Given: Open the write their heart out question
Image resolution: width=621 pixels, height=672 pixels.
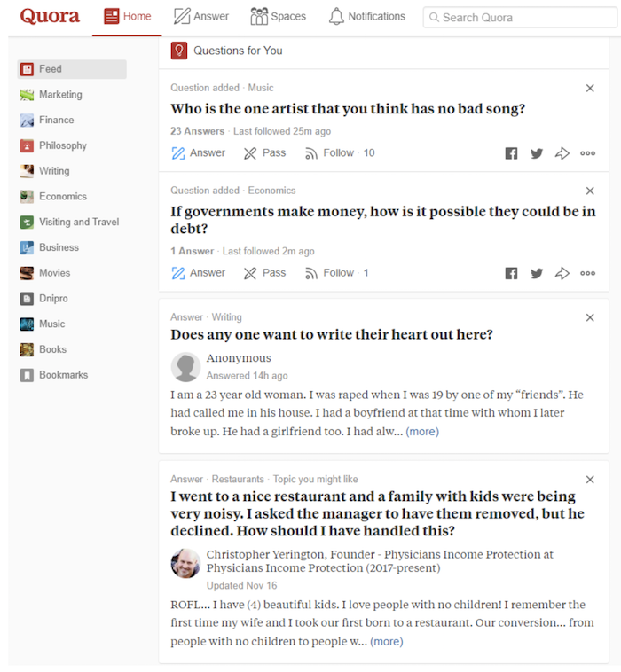Looking at the screenshot, I should pos(332,335).
